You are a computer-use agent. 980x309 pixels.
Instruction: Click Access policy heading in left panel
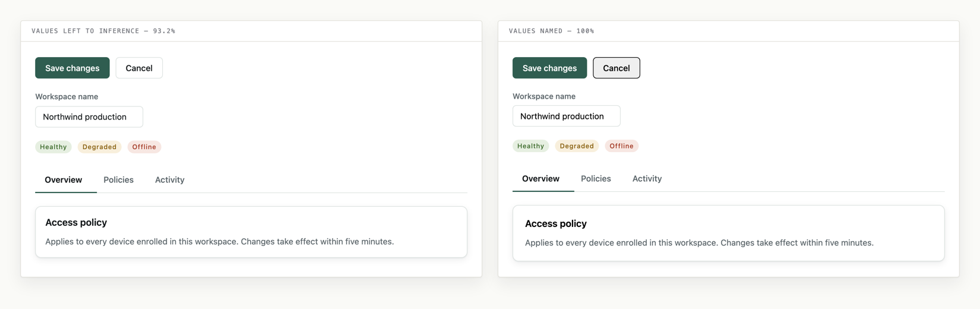(x=76, y=222)
